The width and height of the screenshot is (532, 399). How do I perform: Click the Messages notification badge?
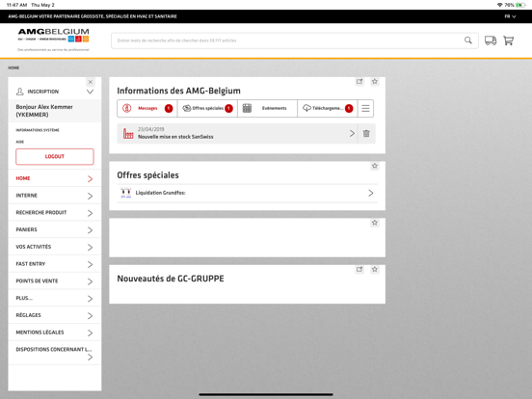tap(169, 108)
